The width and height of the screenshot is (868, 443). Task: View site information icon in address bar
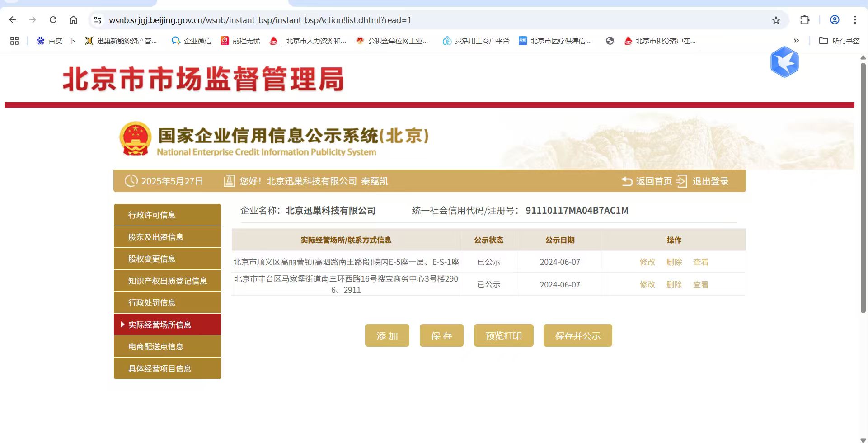(97, 20)
